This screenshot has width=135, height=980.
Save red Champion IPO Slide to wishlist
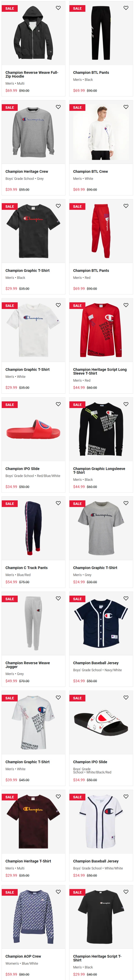point(58,404)
